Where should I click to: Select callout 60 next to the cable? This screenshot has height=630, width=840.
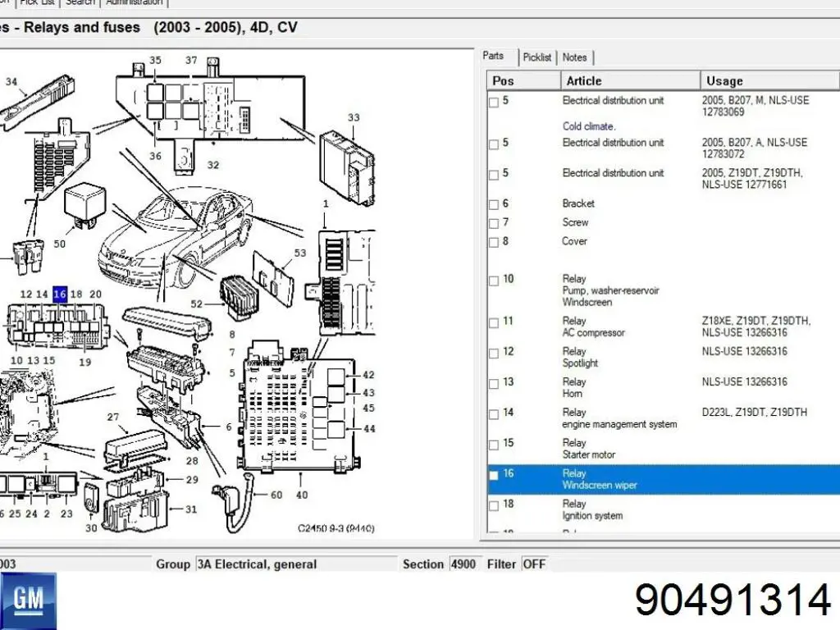[276, 495]
